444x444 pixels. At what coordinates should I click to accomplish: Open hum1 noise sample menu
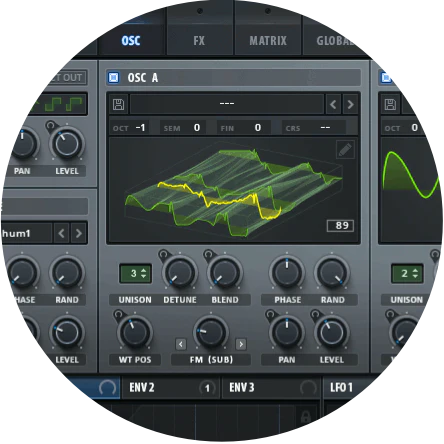(26, 233)
